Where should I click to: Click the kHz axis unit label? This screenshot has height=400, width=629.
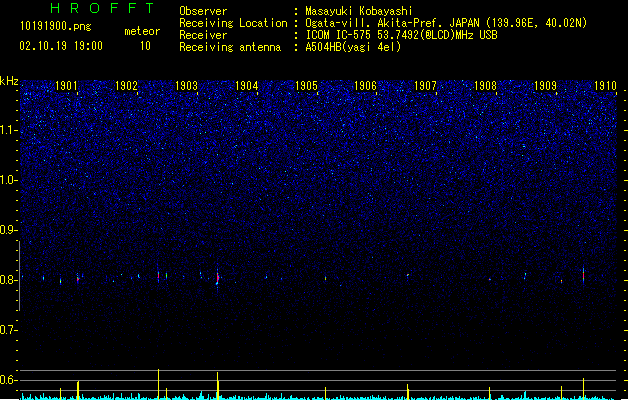tap(9, 81)
